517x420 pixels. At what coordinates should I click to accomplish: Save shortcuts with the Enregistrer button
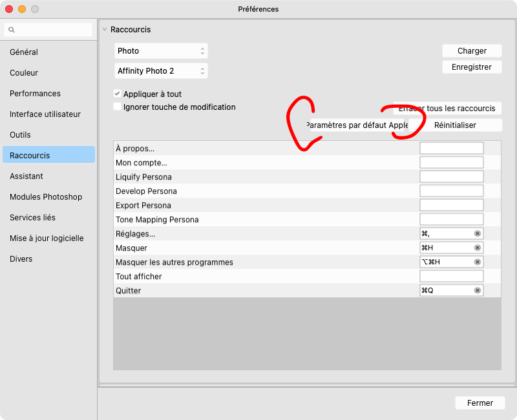472,67
